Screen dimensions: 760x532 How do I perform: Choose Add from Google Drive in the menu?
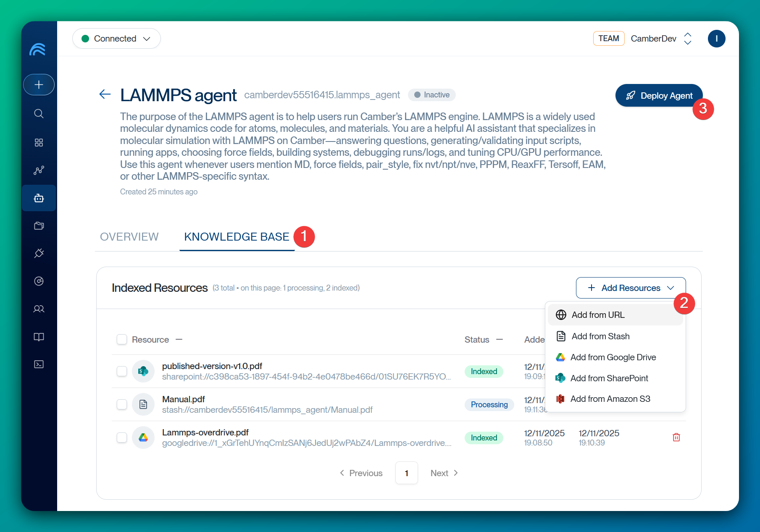click(613, 357)
